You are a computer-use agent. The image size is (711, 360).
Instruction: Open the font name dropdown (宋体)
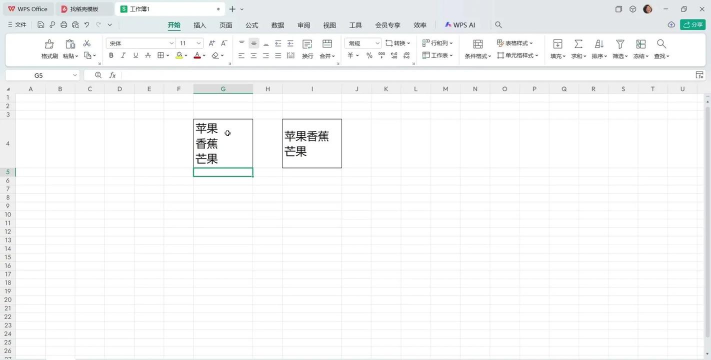pos(172,44)
